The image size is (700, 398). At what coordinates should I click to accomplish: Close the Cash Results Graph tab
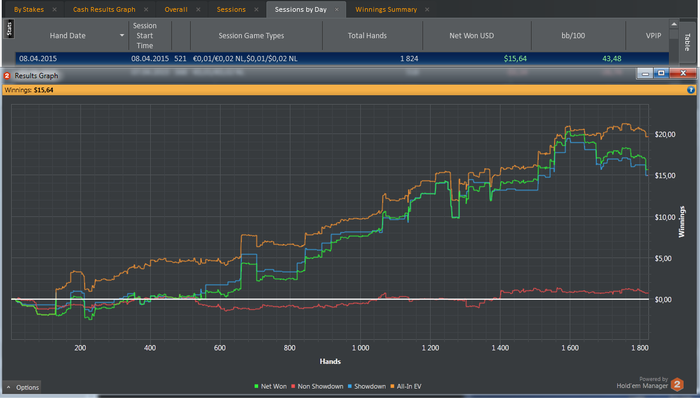tap(146, 9)
